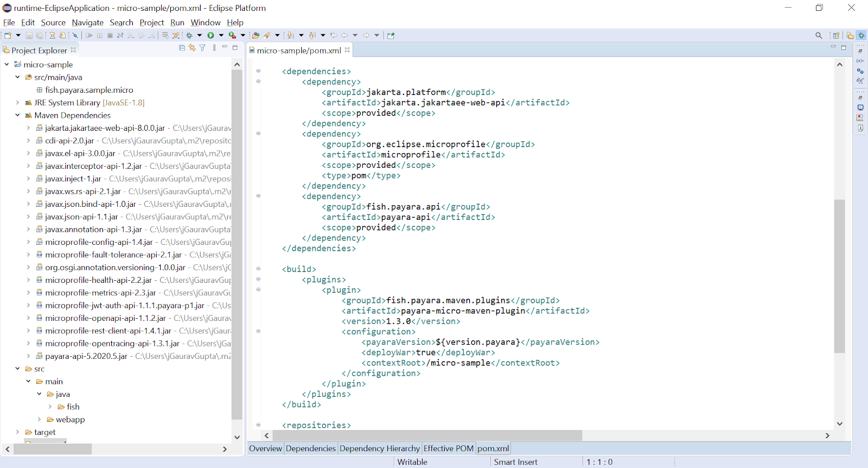The height and width of the screenshot is (468, 868).
Task: Collapse the Maven Dependencies node
Action: 17,115
